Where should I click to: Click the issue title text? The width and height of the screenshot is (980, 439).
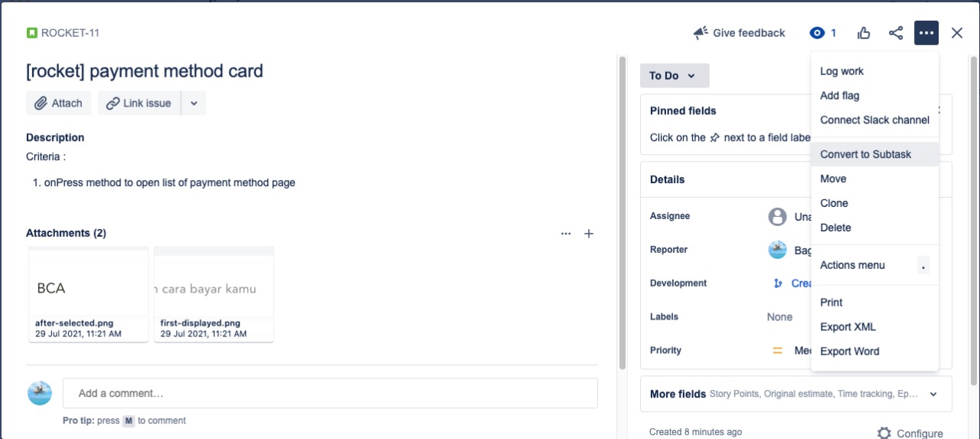coord(145,71)
